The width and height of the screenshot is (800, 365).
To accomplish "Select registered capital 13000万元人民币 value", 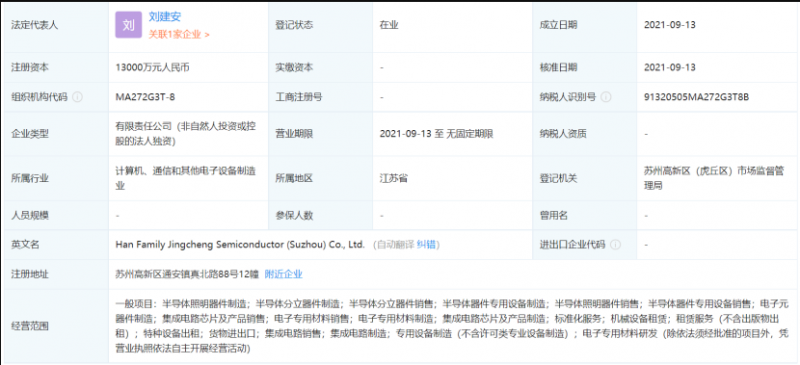I will (153, 67).
